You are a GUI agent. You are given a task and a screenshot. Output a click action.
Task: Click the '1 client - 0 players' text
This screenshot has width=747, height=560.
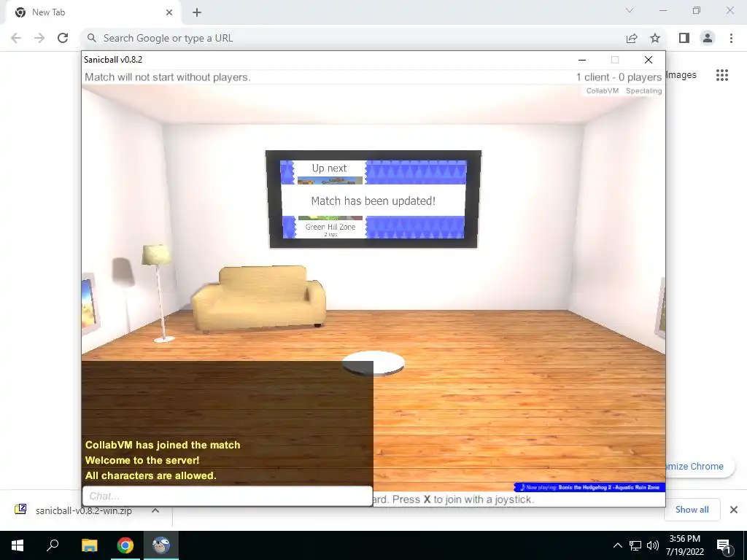pos(619,77)
